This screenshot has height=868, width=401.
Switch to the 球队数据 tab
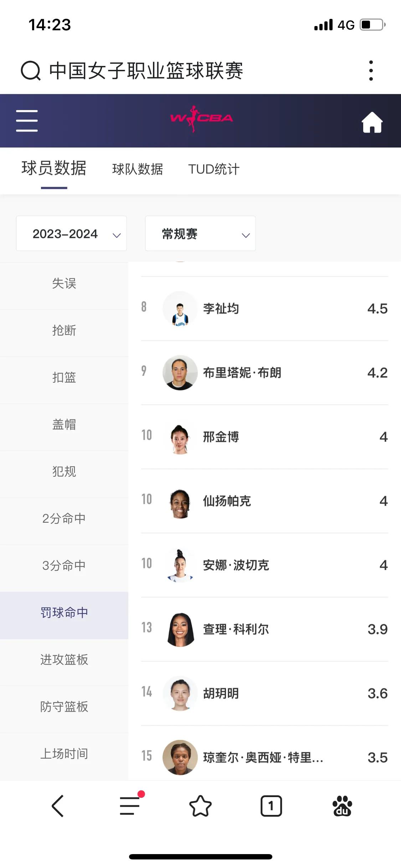click(138, 169)
